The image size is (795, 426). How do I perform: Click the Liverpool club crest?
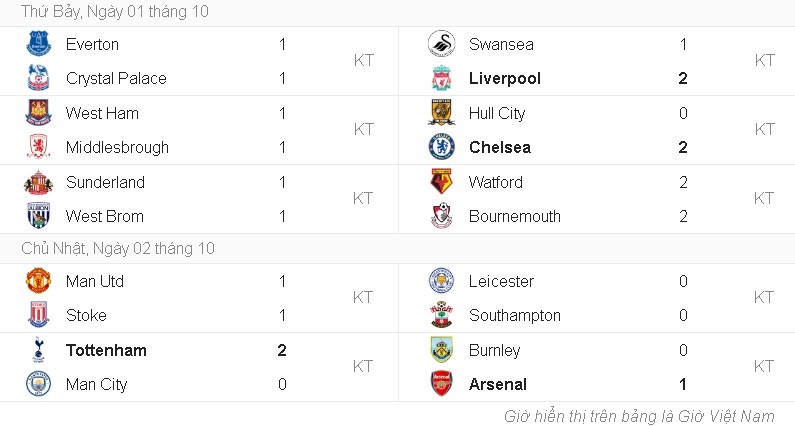(x=441, y=78)
